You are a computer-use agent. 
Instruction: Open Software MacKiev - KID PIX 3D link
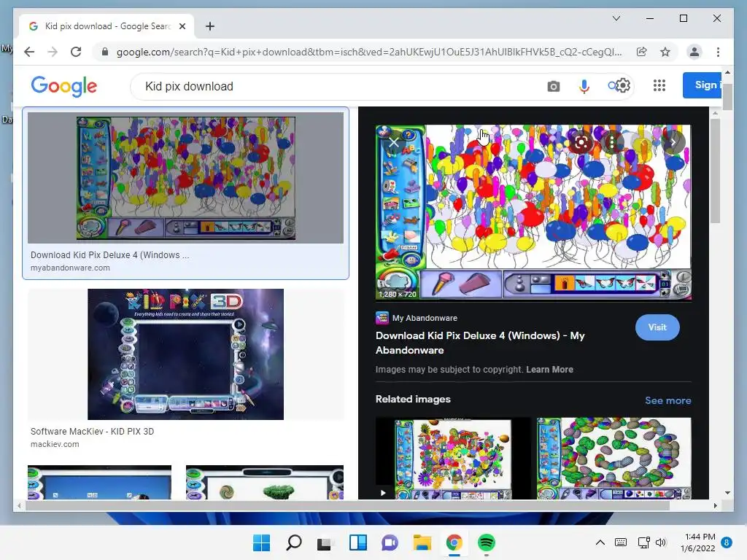(x=92, y=432)
